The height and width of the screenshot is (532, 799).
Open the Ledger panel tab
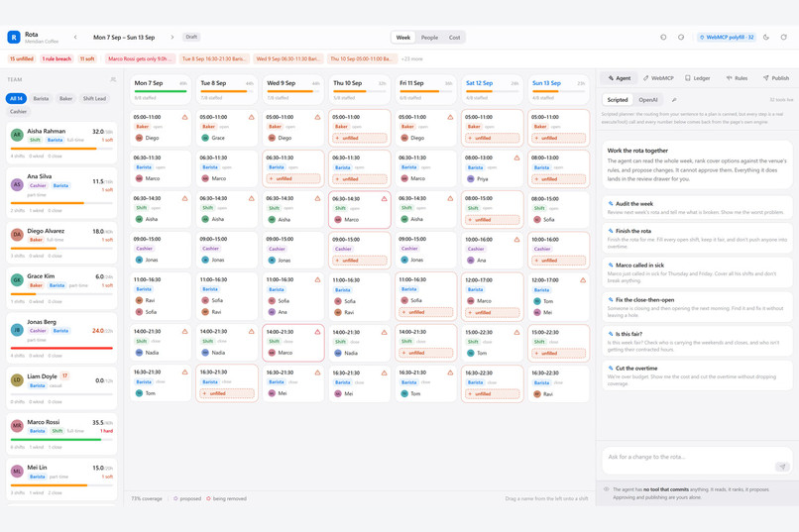click(x=698, y=78)
